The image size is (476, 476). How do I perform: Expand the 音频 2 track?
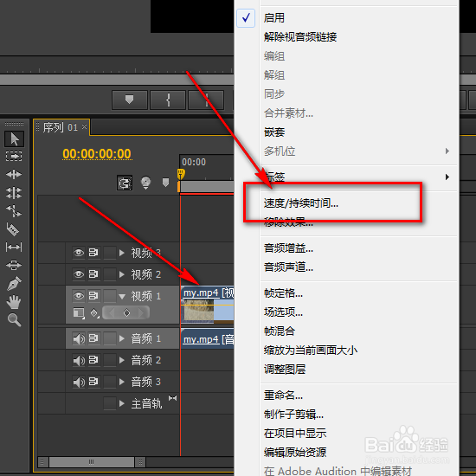[122, 360]
